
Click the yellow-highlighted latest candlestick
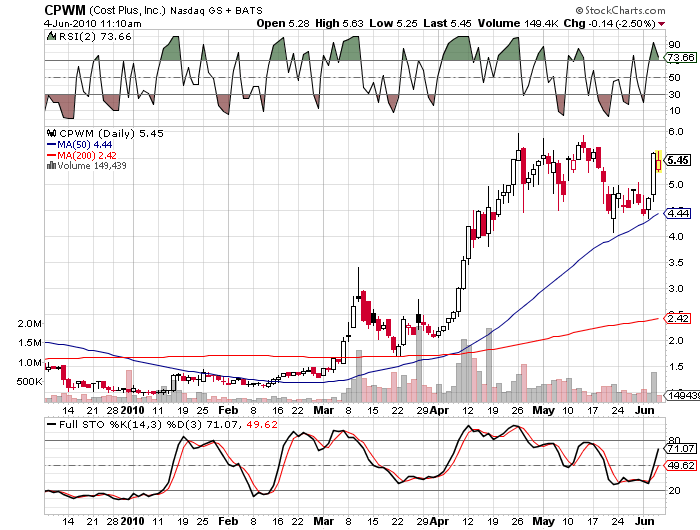click(x=658, y=162)
